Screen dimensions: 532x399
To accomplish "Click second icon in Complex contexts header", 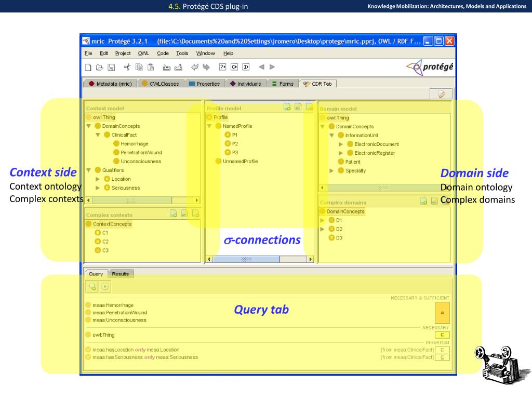I will click(184, 214).
